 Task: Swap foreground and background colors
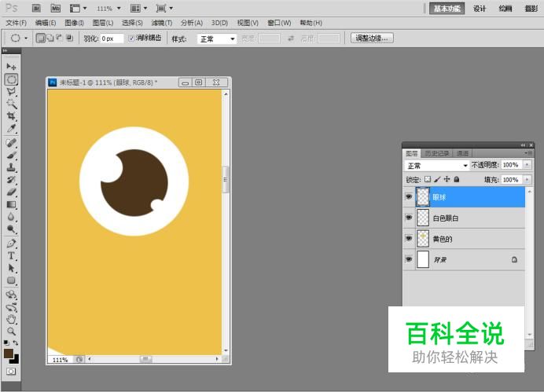pos(16,343)
